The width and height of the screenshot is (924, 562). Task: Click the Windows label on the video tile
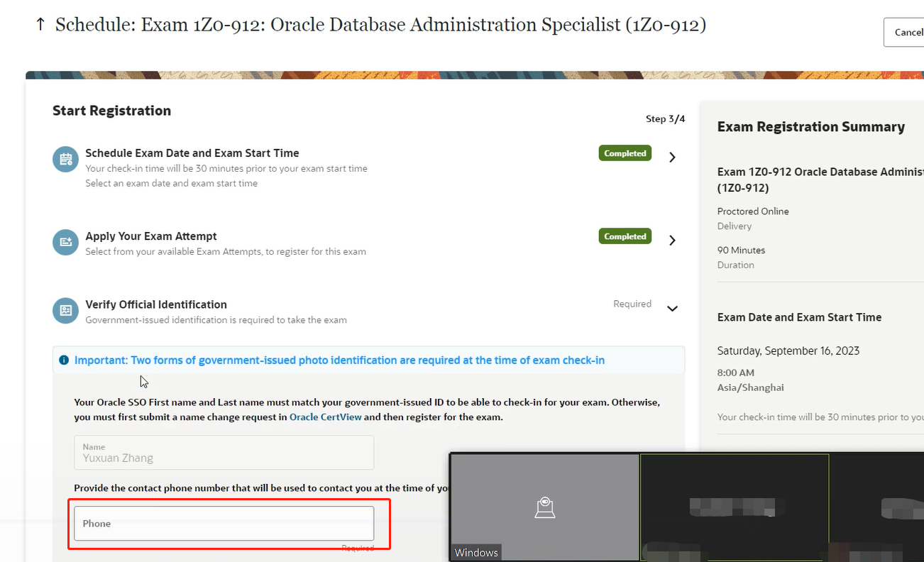[476, 553]
